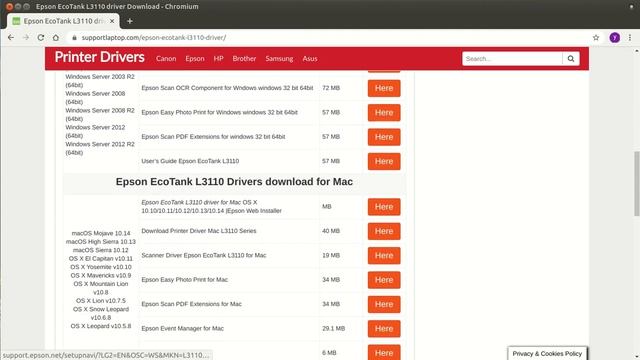Click 'macOS High Sierra 10.13' text
The image size is (640, 360).
[101, 242]
